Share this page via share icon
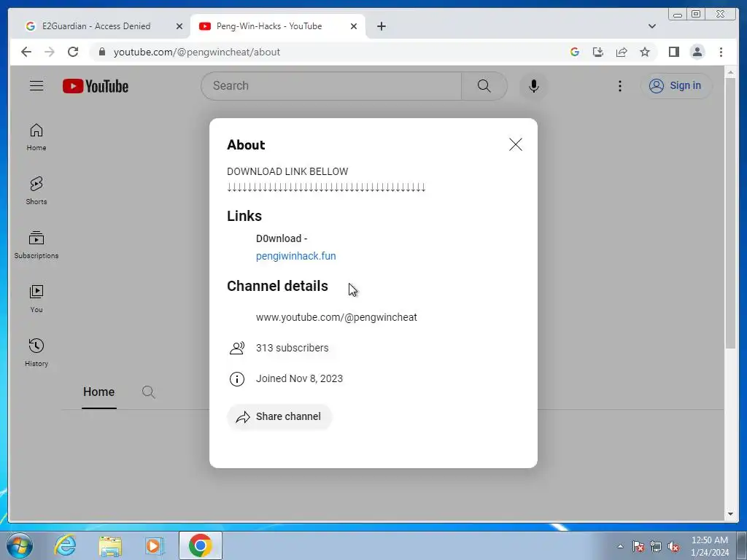Screen dimensions: 747x560 click(x=622, y=52)
